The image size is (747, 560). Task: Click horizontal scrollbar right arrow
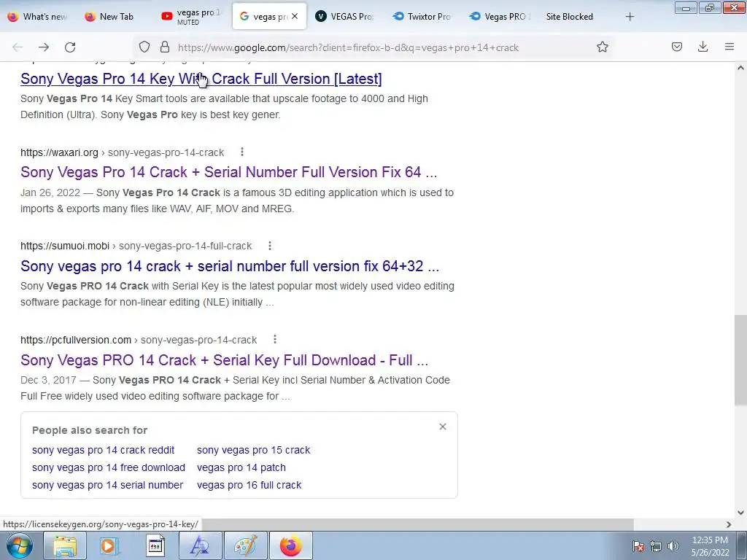pos(729,524)
